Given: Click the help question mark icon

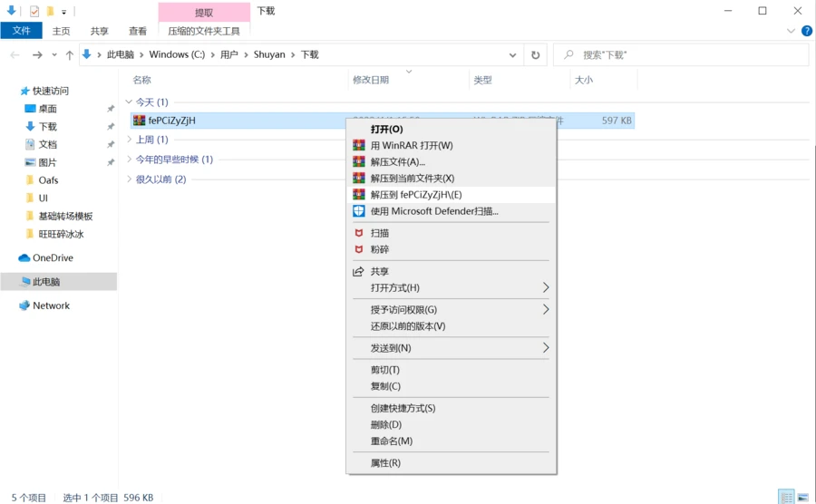Looking at the screenshot, I should (x=803, y=30).
